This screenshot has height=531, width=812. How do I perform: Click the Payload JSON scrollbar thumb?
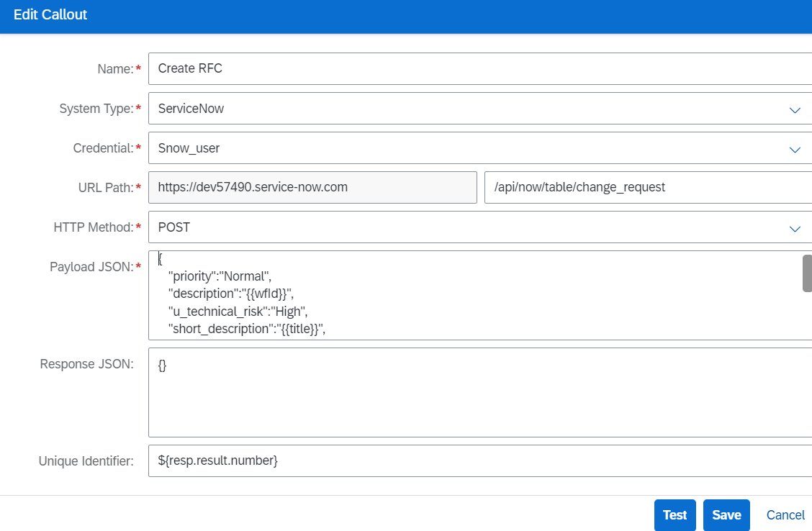(807, 273)
